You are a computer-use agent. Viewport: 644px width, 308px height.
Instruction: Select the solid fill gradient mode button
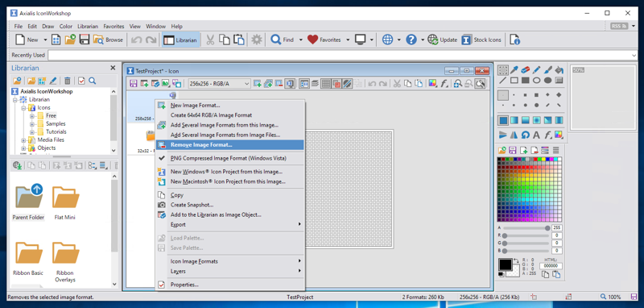click(503, 120)
